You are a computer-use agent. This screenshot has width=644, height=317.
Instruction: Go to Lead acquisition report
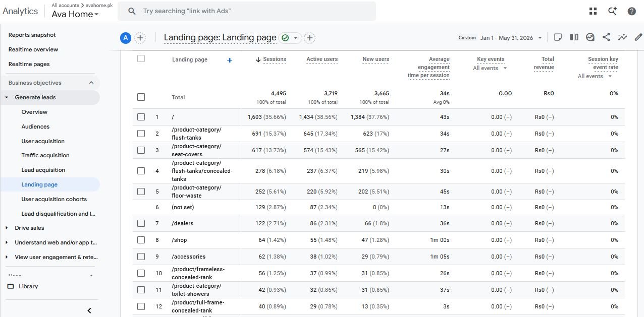tap(43, 170)
